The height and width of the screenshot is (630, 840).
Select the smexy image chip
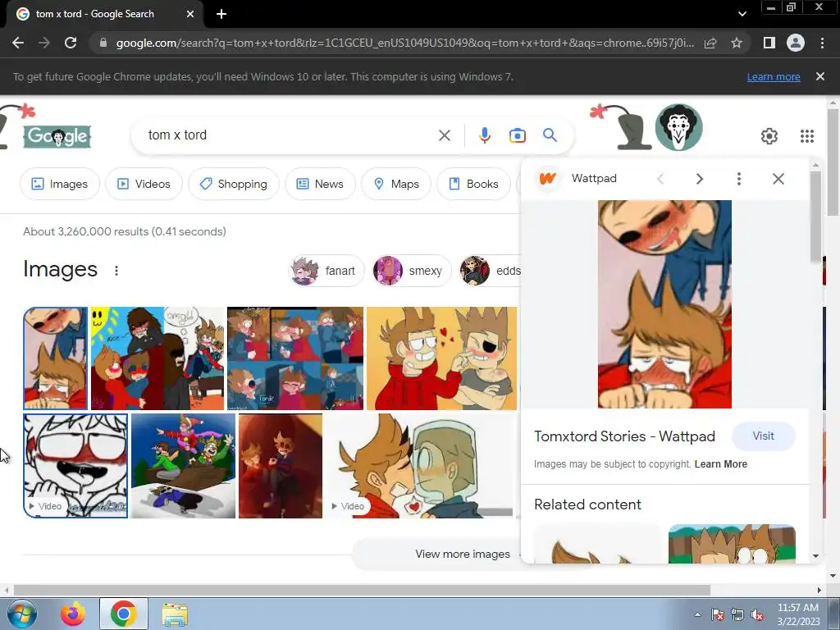point(412,271)
